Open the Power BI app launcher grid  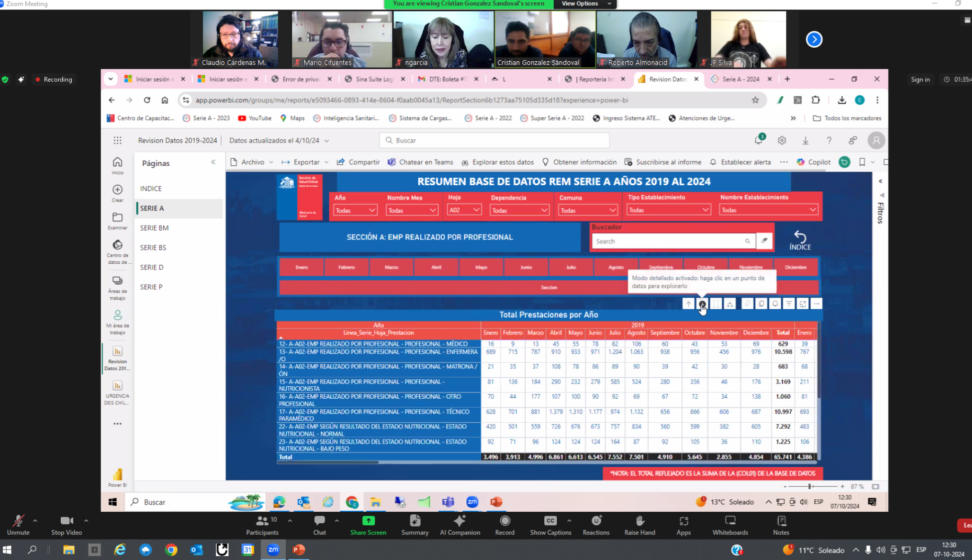pos(118,140)
